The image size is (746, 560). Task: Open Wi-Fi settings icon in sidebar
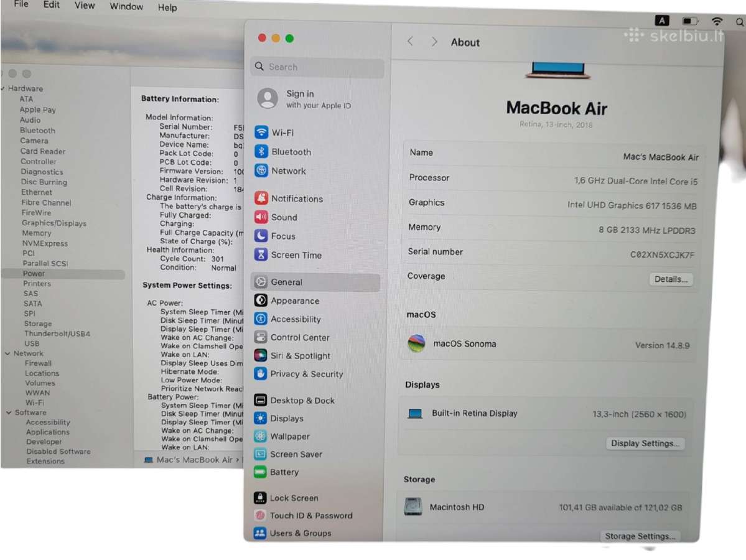coord(261,133)
